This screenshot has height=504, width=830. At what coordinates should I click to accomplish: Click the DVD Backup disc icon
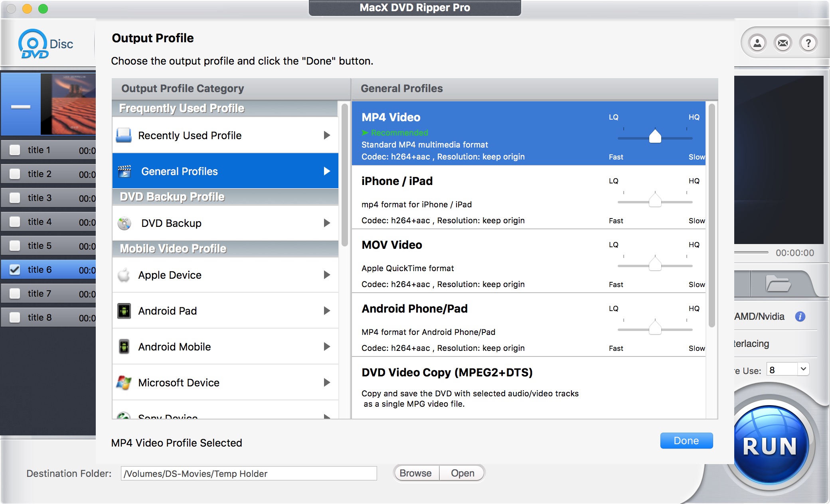click(x=125, y=223)
